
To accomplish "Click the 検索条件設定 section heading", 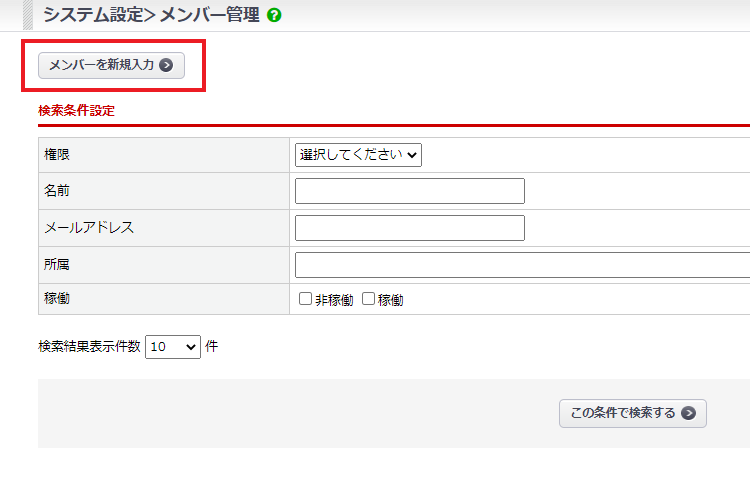I will pos(76,110).
